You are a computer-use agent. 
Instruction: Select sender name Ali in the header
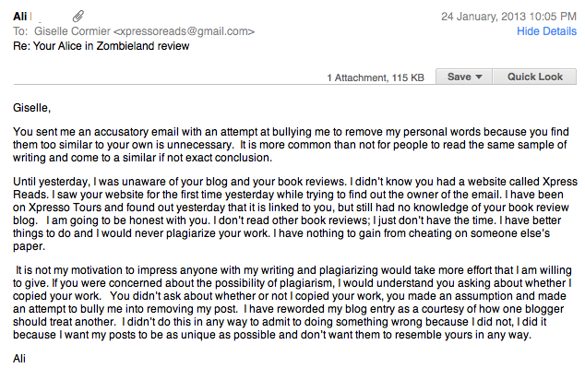pos(19,17)
